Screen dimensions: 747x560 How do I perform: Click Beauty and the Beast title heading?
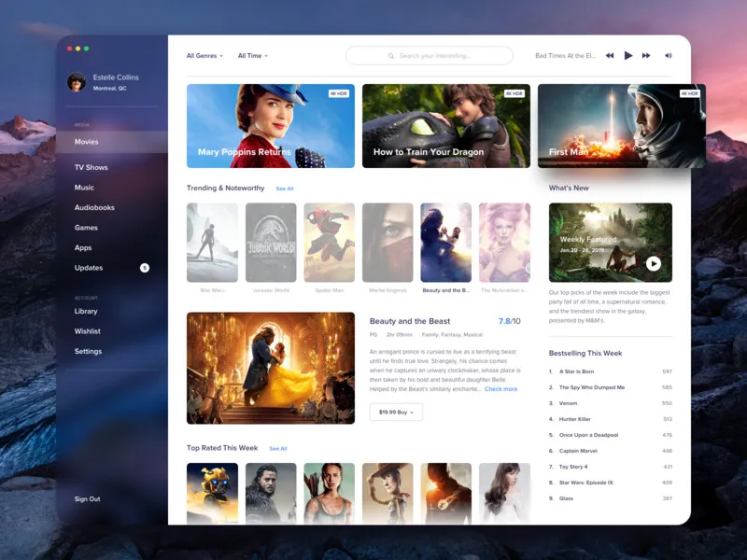(x=410, y=321)
